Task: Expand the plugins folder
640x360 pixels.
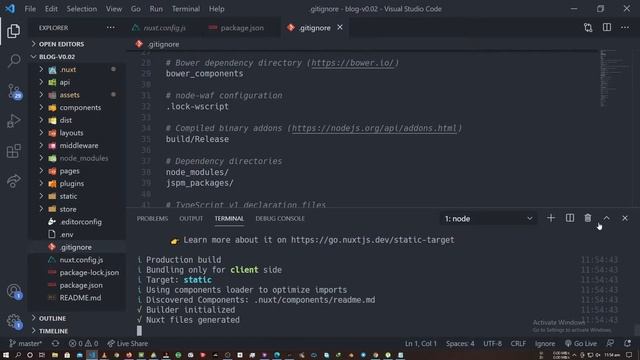Action: (71, 183)
